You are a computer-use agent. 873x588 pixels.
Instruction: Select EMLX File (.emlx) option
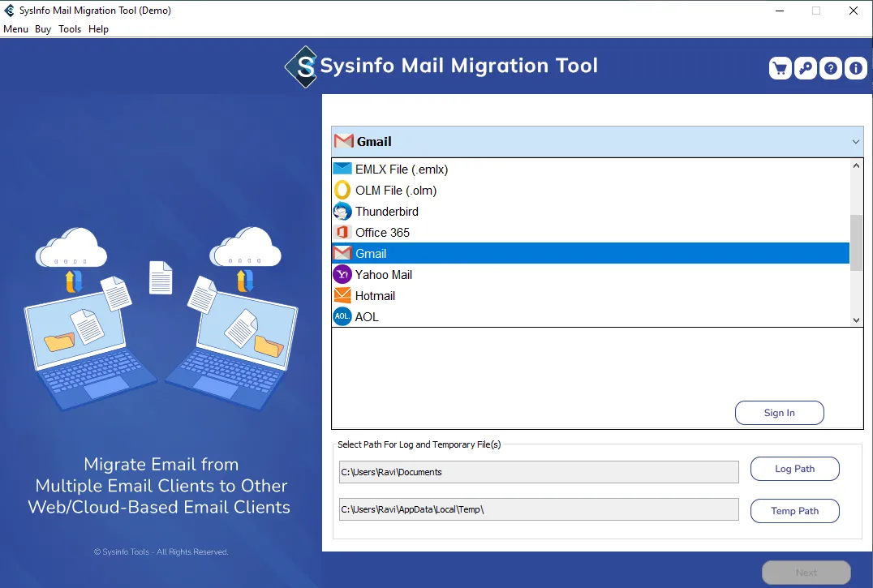[402, 170]
